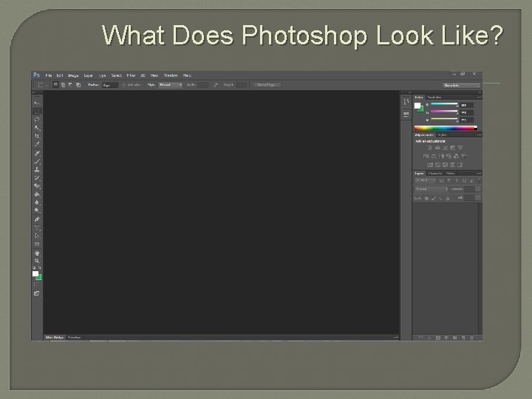Viewport: 532px width, 399px height.
Task: Choose Add to selection mode
Action: (63, 85)
